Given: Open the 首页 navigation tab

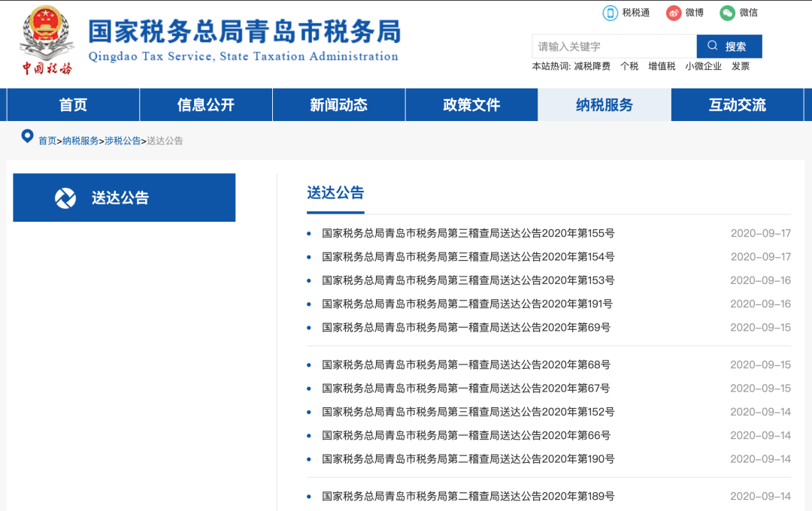Looking at the screenshot, I should tap(73, 105).
